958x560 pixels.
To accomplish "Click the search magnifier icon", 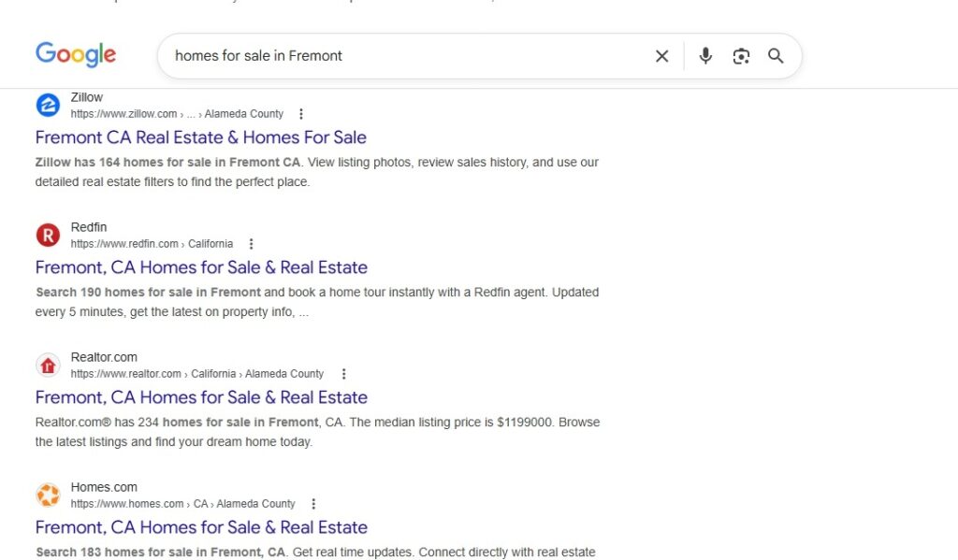I will point(776,56).
